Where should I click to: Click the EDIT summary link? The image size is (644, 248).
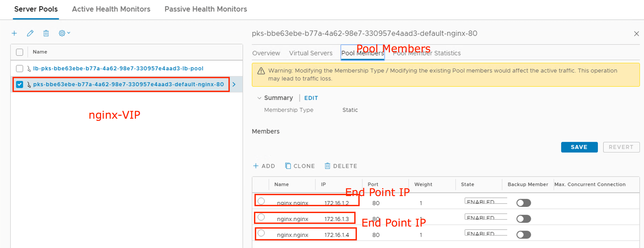(311, 98)
